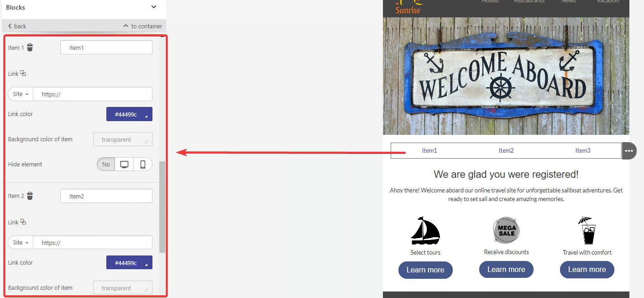
Task: Click the Sunrise logo in the header
Action: (x=408, y=7)
